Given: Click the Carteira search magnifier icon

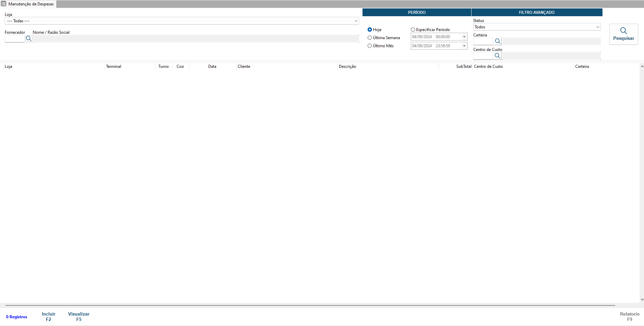Looking at the screenshot, I should (x=498, y=41).
